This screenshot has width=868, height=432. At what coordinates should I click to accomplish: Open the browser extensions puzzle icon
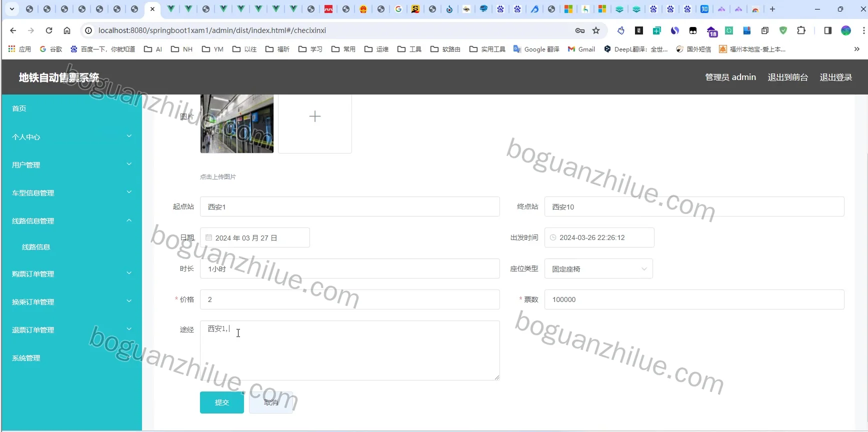coord(801,30)
